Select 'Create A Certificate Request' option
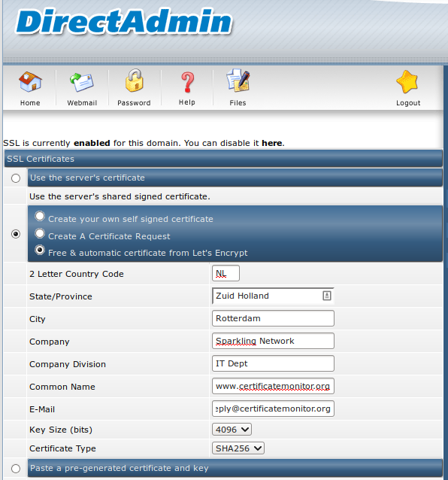This screenshot has height=480, width=448. 39,233
